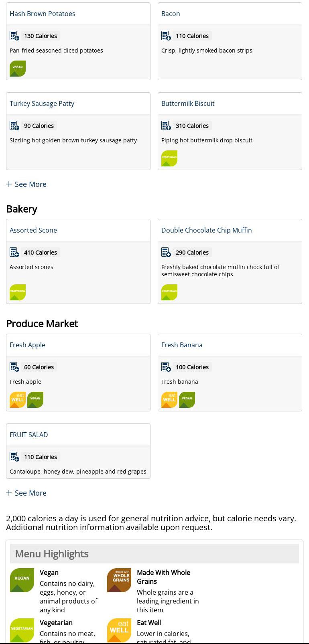Open the FRUIT SALAD item title
This screenshot has height=644, width=309.
[29, 435]
